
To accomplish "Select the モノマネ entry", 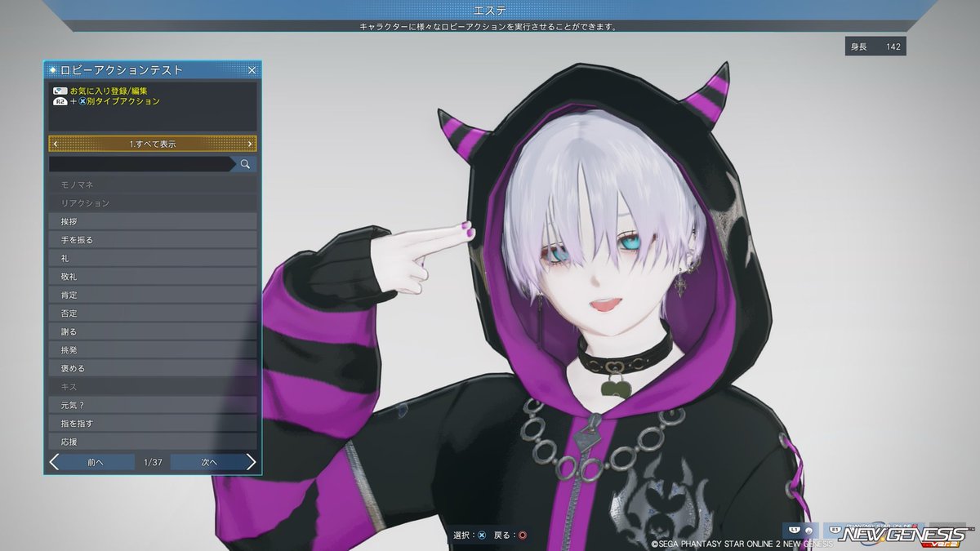I will 153,185.
